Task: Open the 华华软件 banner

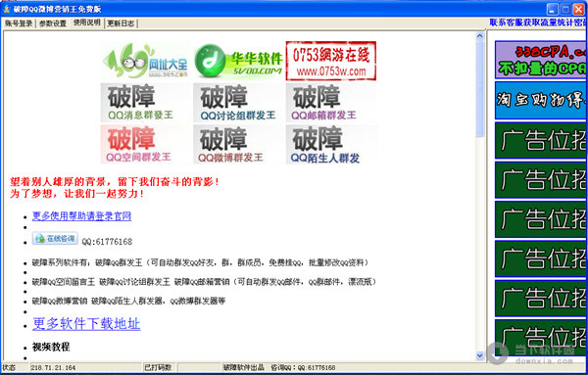Action: tap(238, 61)
